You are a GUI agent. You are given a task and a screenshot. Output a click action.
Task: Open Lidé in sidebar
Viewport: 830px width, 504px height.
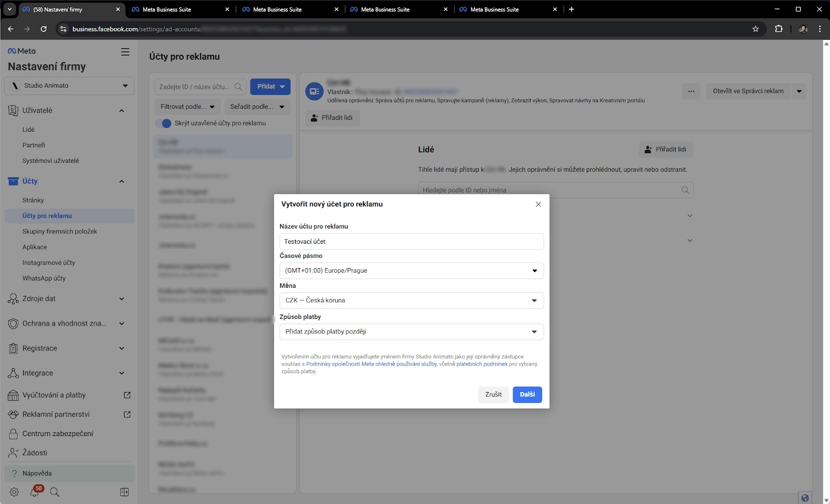[x=29, y=130]
